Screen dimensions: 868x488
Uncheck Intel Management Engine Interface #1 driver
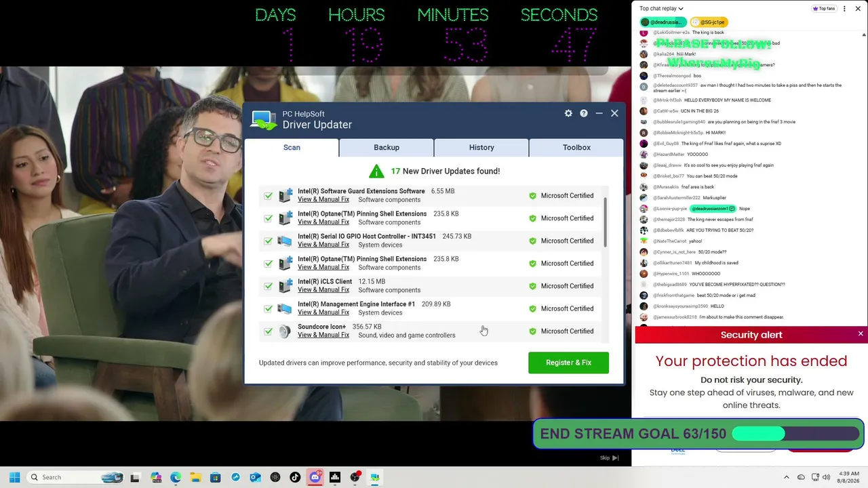click(268, 309)
